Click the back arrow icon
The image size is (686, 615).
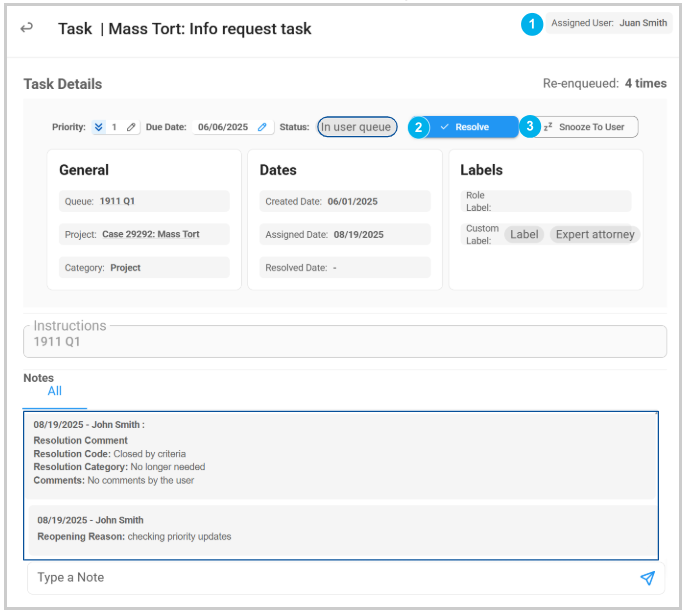click(x=26, y=28)
